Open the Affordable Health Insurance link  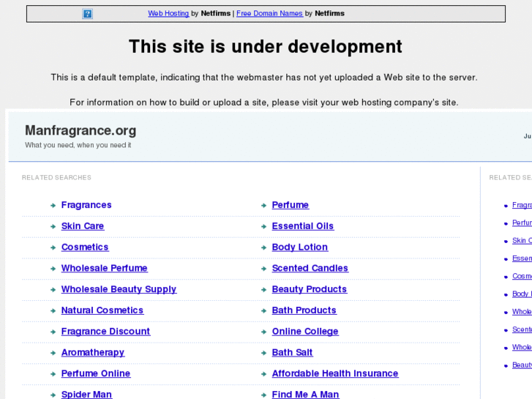(335, 373)
